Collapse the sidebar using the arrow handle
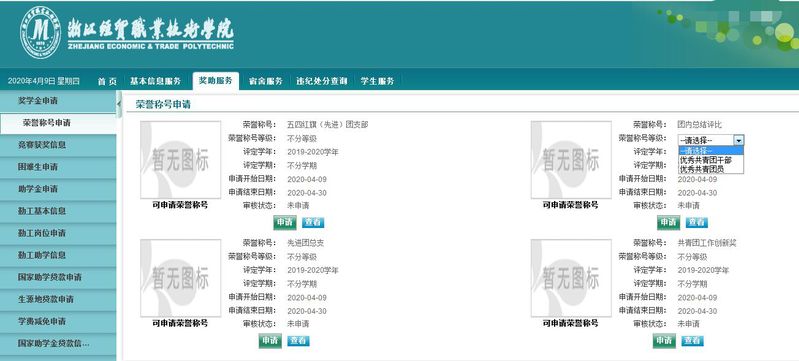 click(119, 105)
